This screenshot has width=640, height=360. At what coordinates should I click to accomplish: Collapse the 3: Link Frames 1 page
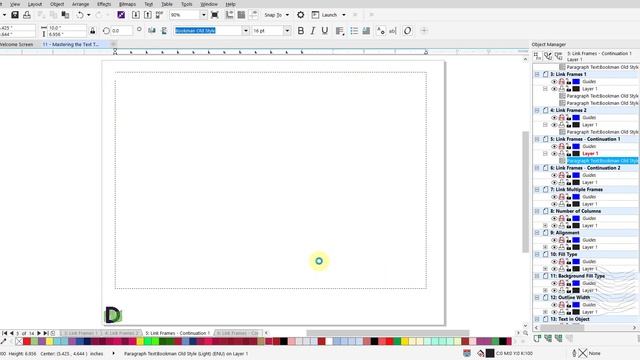click(537, 74)
